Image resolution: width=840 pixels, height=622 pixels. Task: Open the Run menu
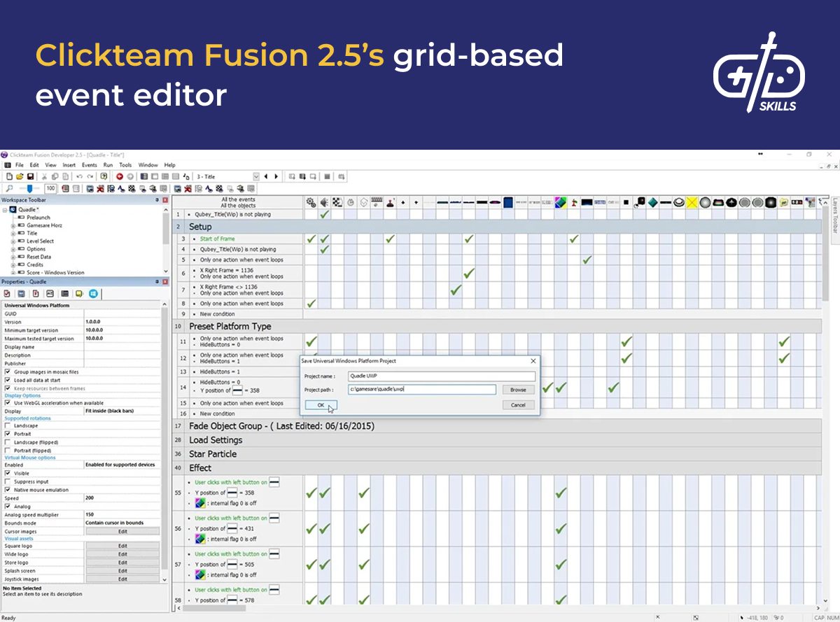point(107,165)
